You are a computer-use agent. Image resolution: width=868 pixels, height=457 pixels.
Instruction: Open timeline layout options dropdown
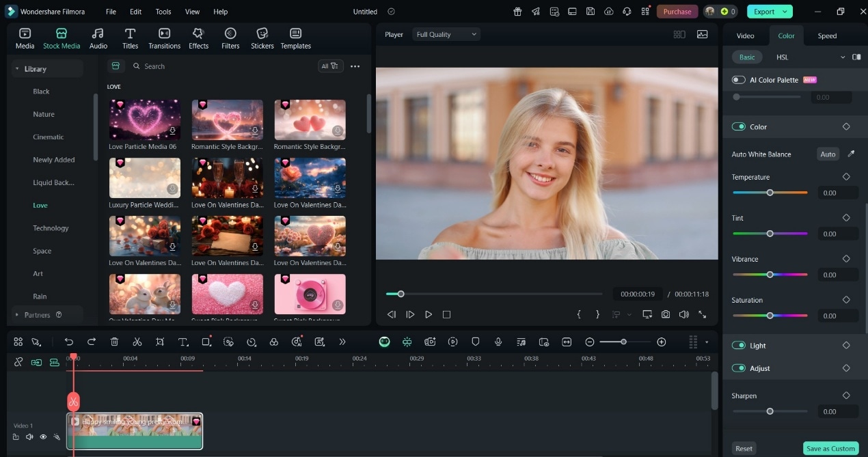[x=707, y=342]
